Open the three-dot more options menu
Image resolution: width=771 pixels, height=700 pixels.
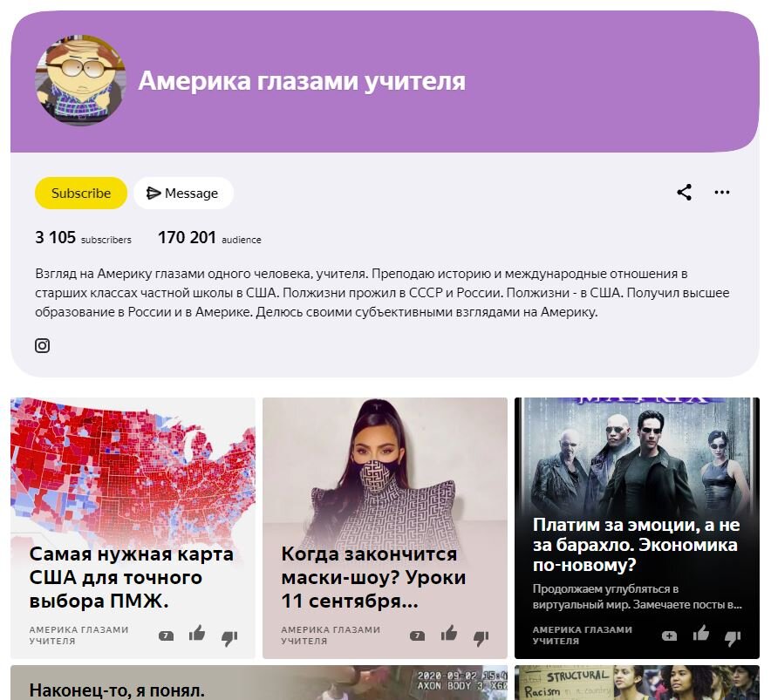pyautogui.click(x=722, y=193)
